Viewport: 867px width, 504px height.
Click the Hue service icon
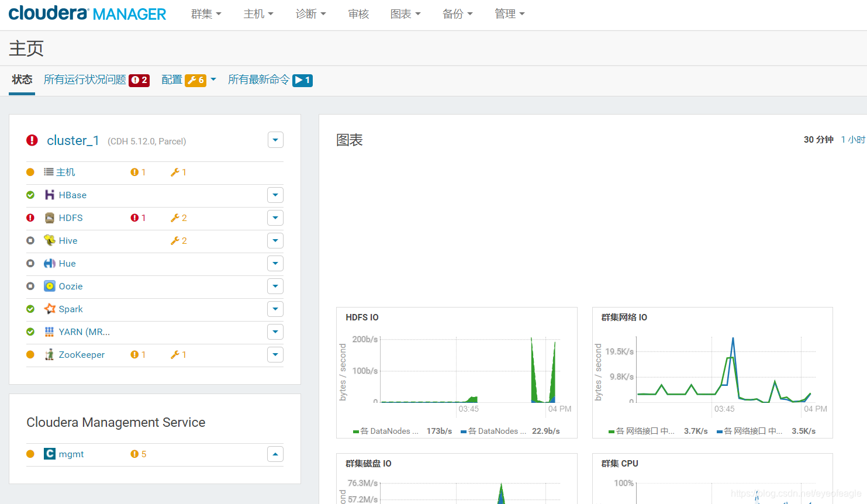pos(50,263)
